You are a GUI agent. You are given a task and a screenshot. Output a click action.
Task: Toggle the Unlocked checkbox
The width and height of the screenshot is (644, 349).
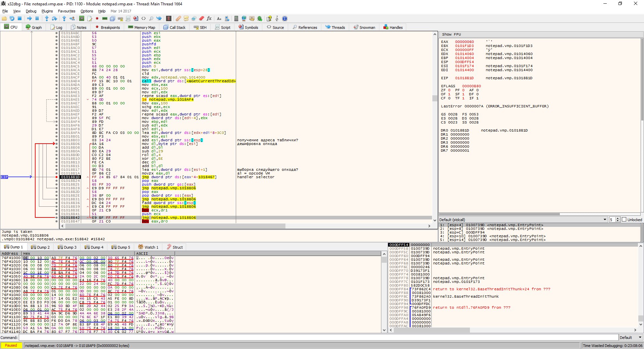pos(624,219)
